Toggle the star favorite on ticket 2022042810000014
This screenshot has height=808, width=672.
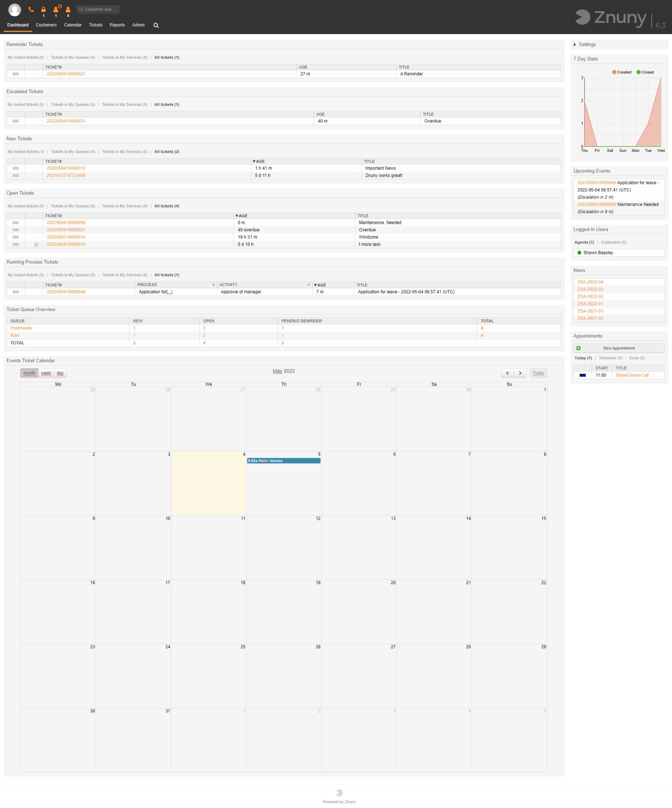(36, 244)
